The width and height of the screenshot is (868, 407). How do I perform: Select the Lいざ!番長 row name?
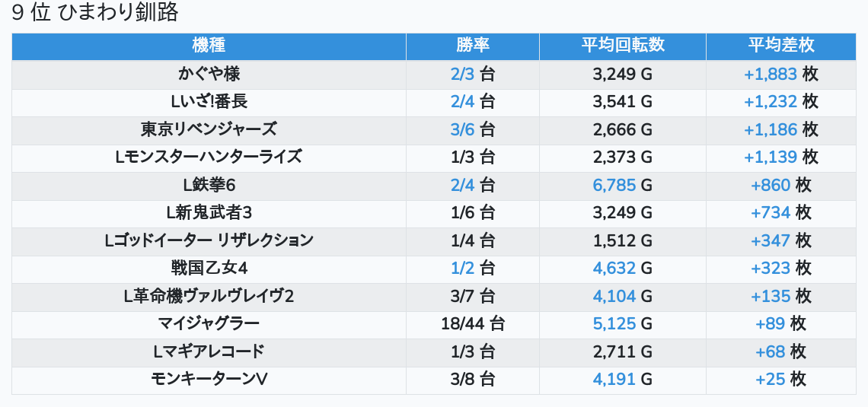coord(209,101)
